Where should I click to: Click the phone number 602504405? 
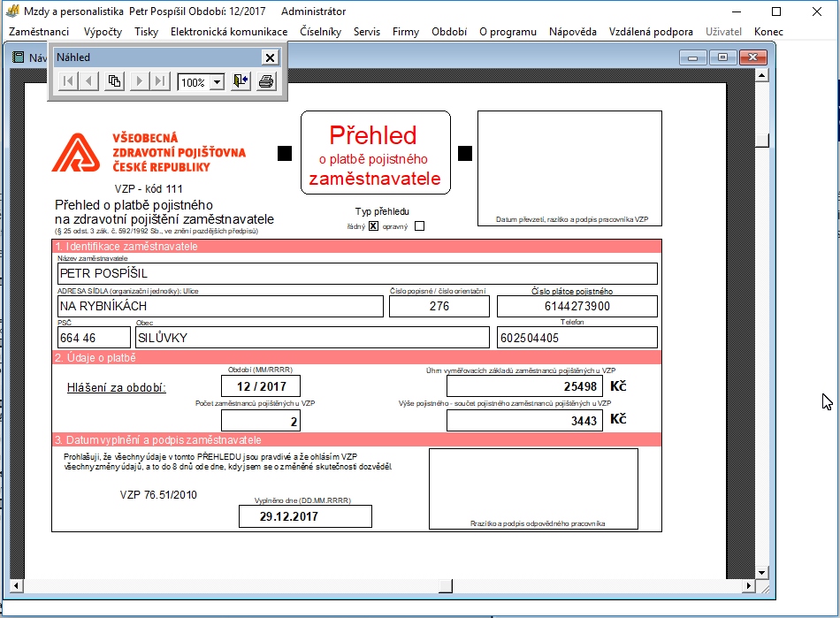click(x=577, y=338)
